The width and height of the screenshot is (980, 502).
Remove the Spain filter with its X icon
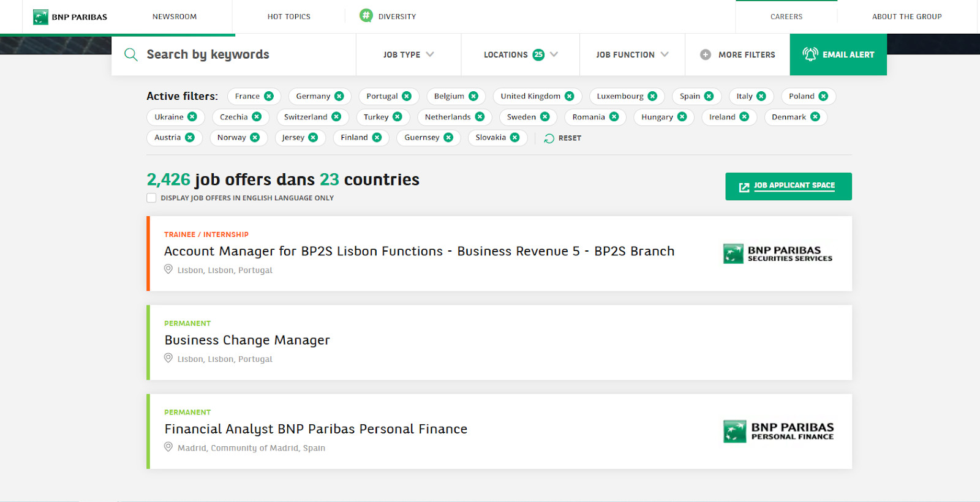click(709, 96)
